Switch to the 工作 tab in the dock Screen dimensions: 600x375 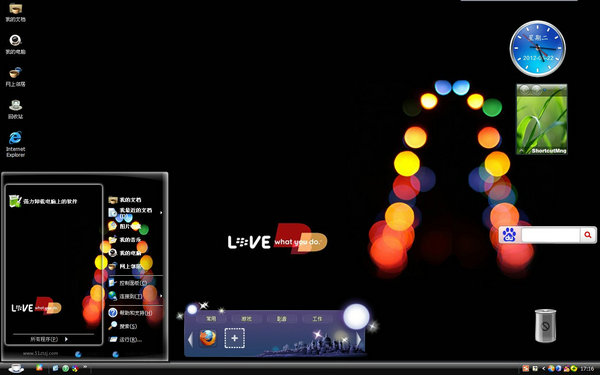(317, 318)
